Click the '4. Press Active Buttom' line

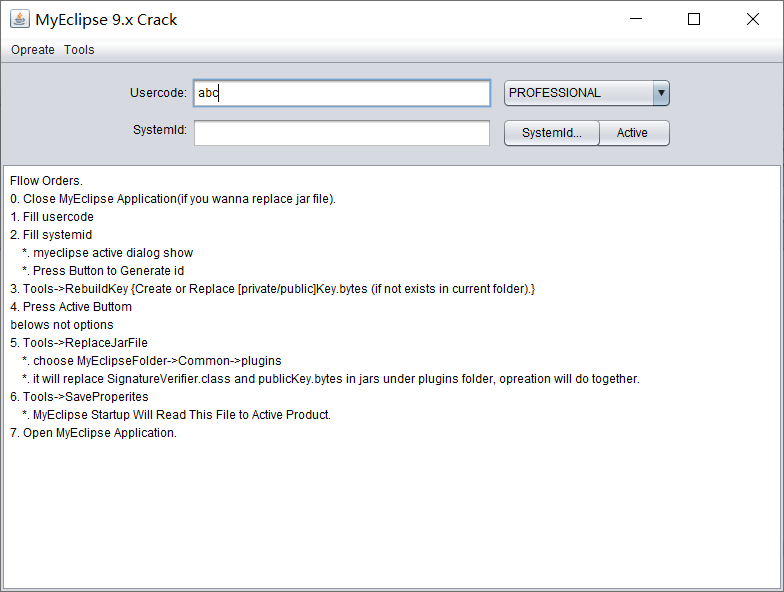pos(71,307)
